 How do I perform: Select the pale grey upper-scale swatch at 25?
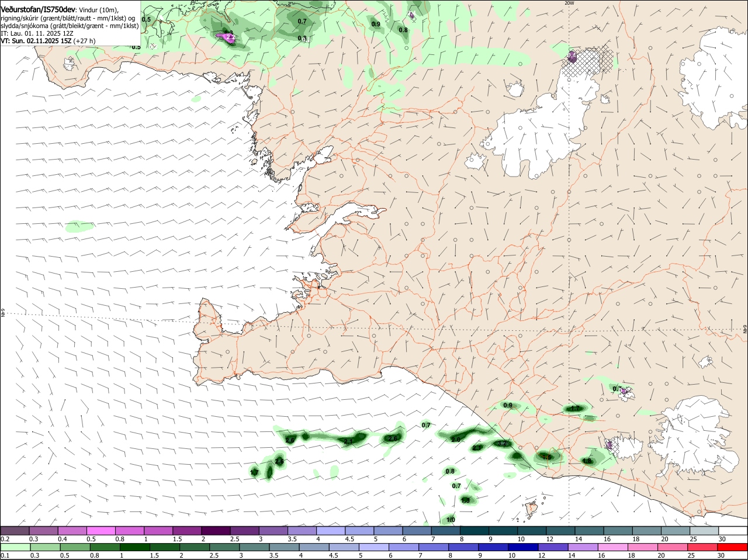(x=705, y=531)
